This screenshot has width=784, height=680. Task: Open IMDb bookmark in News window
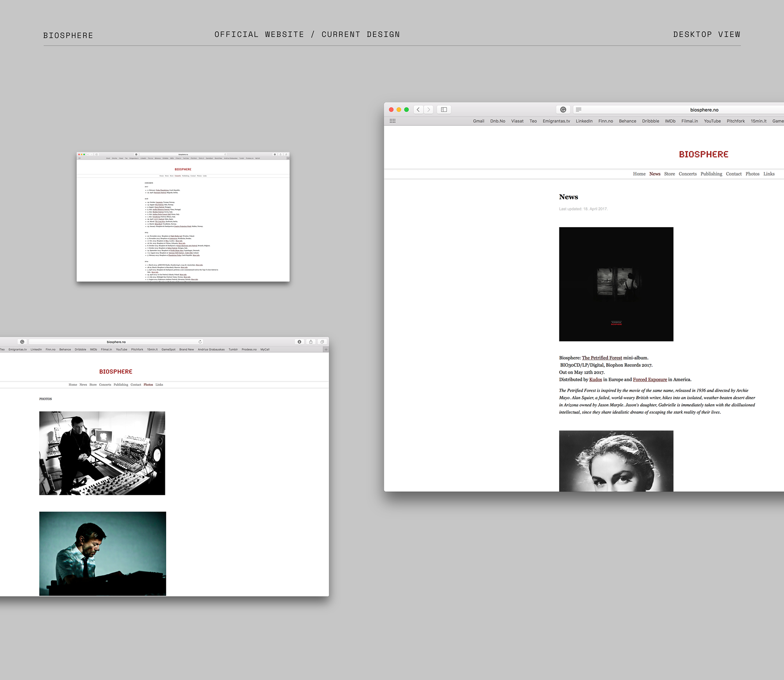670,121
